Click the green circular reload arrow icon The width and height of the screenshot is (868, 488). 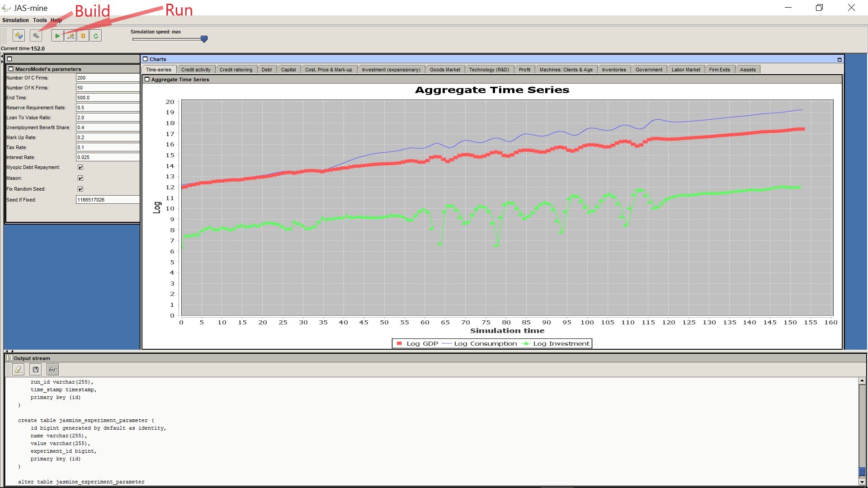[x=96, y=36]
